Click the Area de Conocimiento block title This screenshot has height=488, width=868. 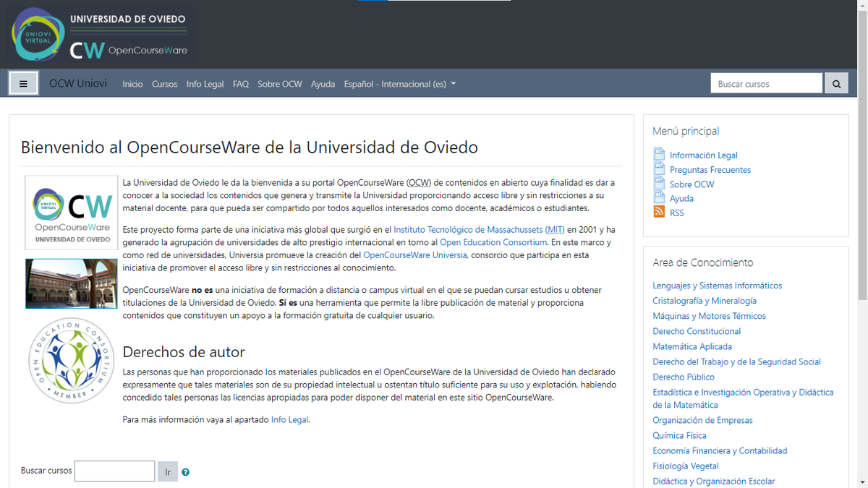coord(702,262)
